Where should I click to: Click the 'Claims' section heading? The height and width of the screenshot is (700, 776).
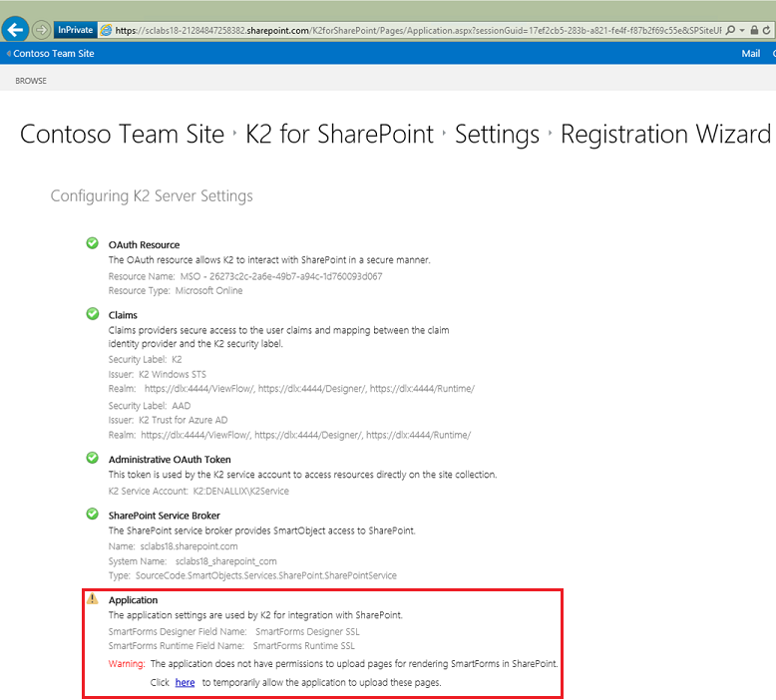click(123, 315)
